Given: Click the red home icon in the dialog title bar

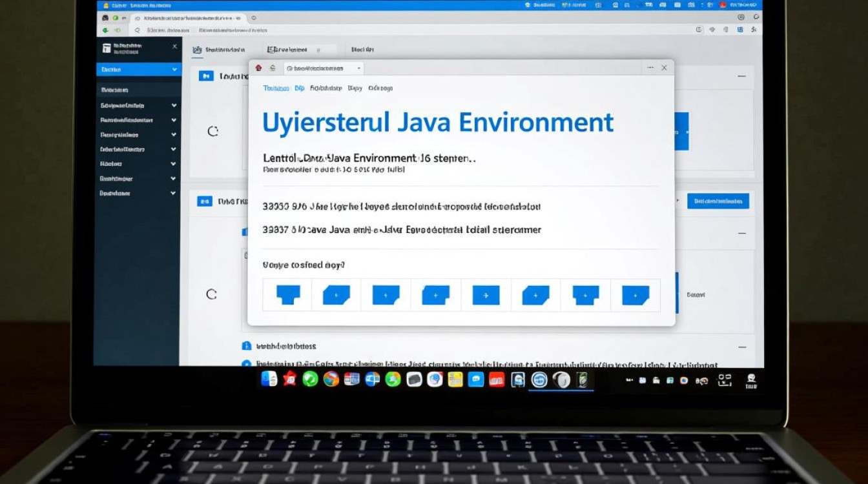Looking at the screenshot, I should (258, 68).
